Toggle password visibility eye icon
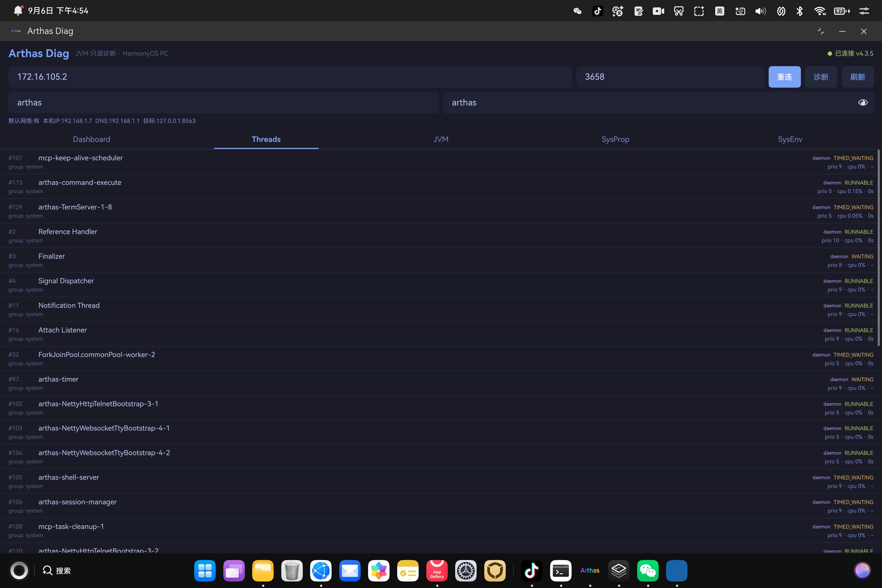882x588 pixels. click(863, 103)
